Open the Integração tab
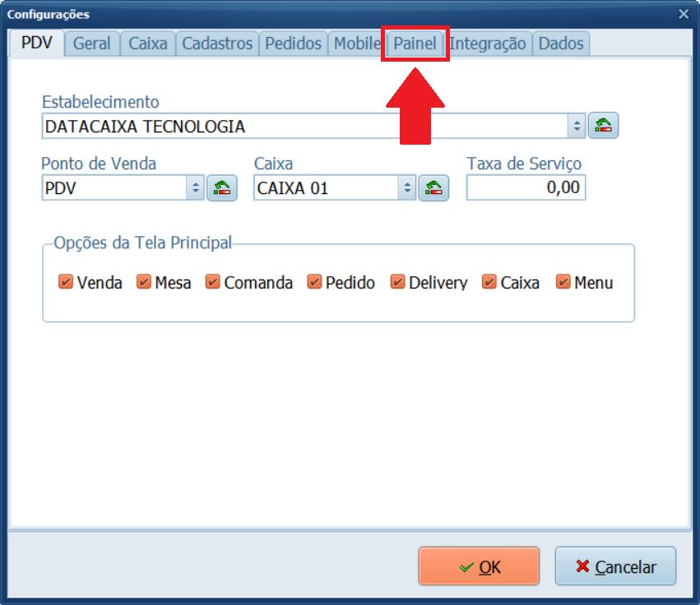This screenshot has height=605, width=700. pos(488,44)
